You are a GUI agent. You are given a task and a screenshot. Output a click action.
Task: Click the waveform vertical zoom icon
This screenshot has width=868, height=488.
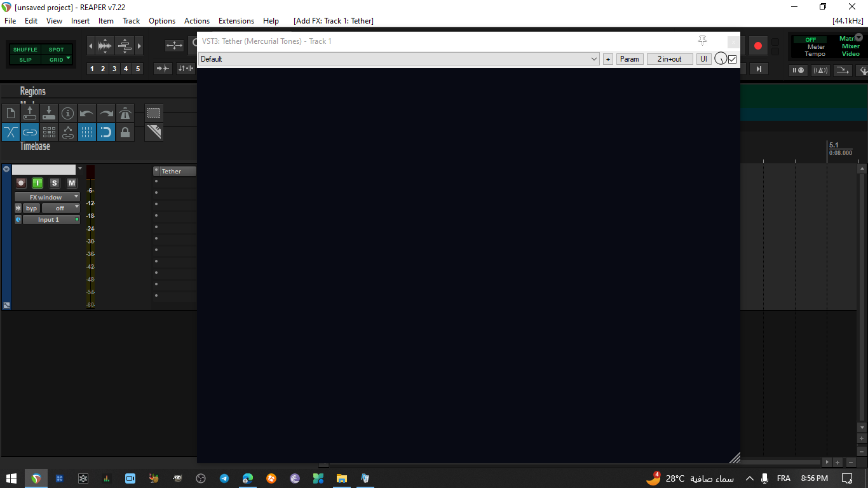(105, 46)
